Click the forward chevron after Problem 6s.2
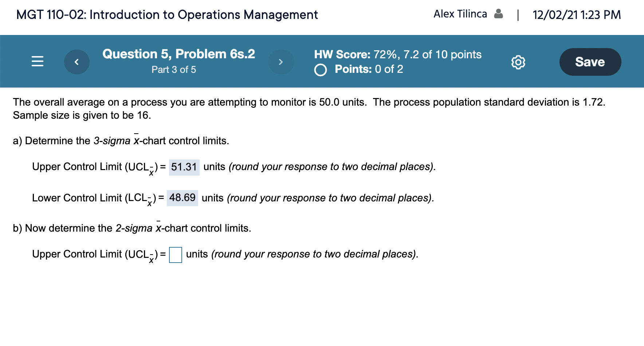 [x=281, y=62]
